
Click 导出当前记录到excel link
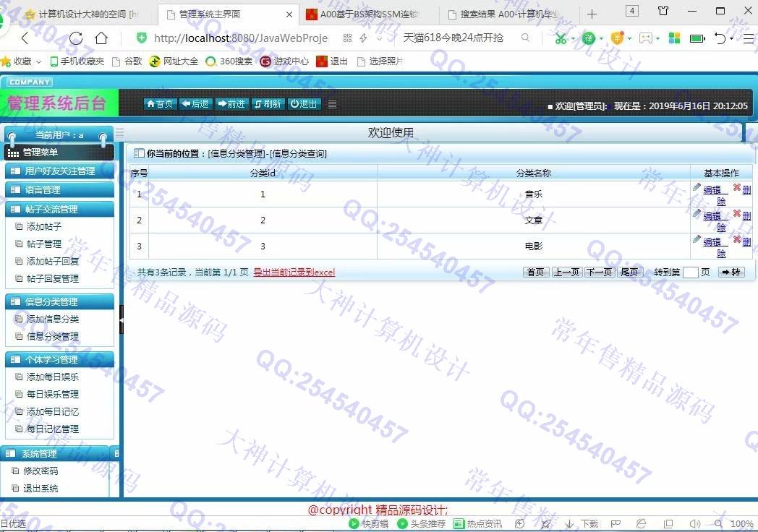[294, 273]
